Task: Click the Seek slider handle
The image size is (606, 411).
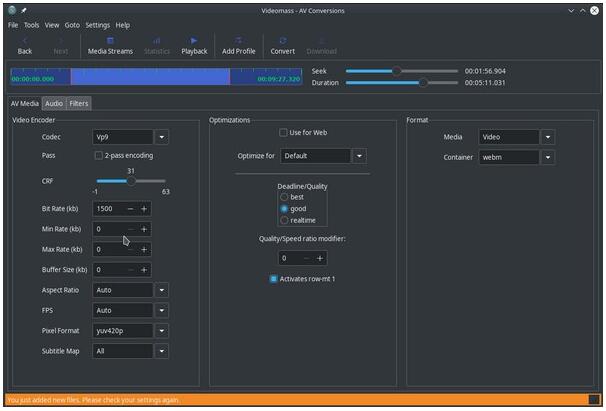Action: click(397, 71)
